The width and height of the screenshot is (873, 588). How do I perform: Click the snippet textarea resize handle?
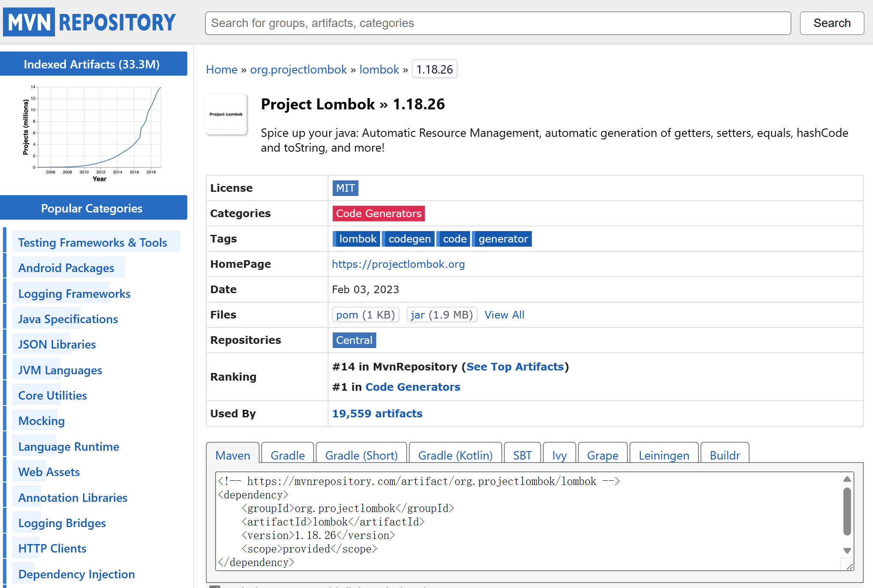pyautogui.click(x=849, y=566)
